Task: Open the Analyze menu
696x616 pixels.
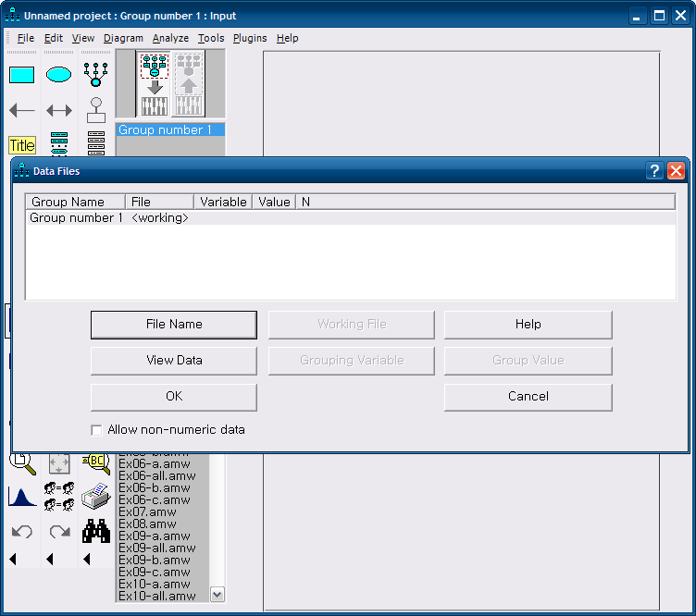Action: click(170, 38)
